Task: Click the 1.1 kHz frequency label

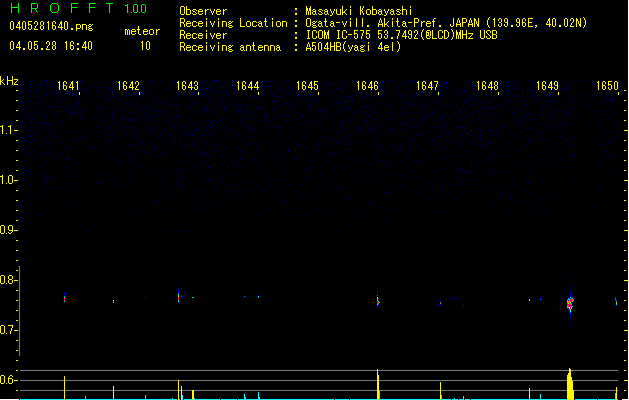Action: [8, 130]
